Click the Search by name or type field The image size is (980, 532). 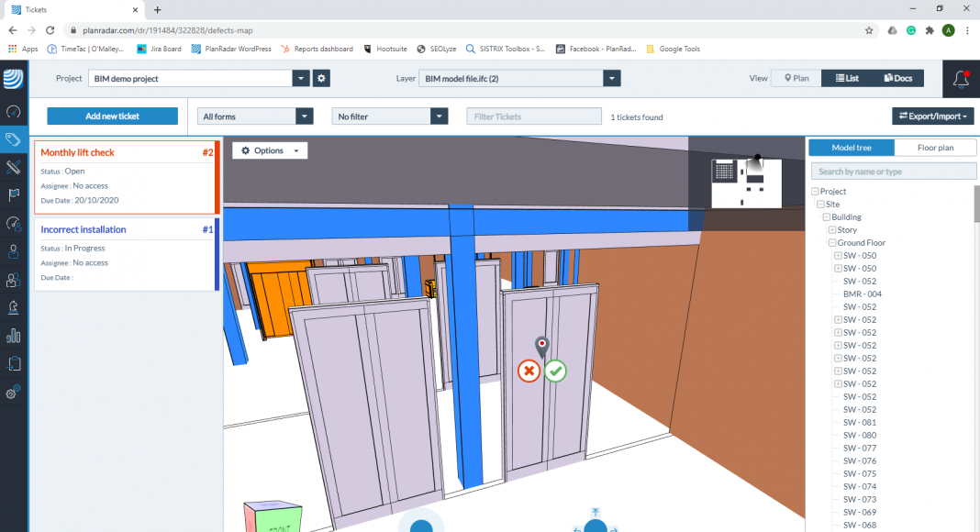pyautogui.click(x=893, y=172)
